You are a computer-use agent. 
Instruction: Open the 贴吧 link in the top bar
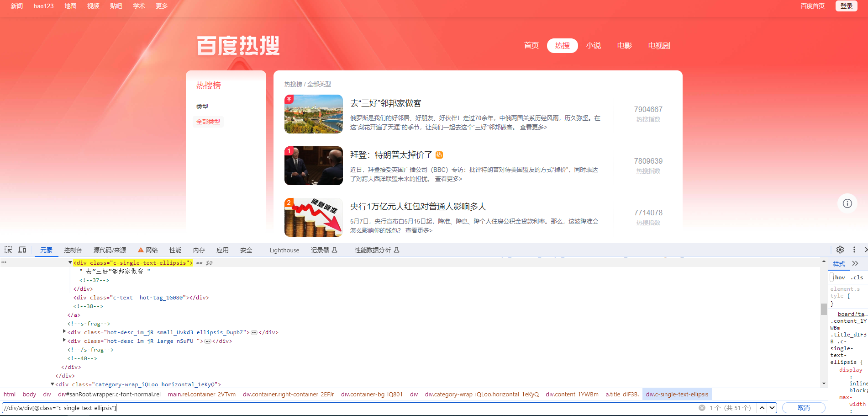116,6
